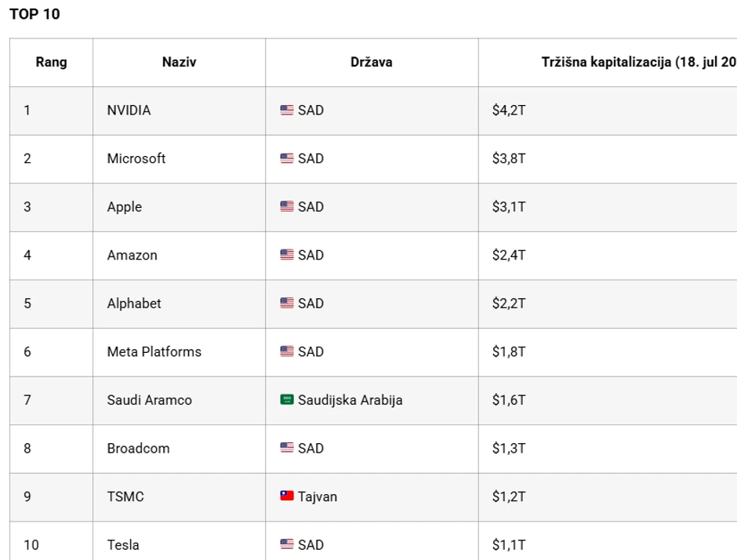The height and width of the screenshot is (560, 737).
Task: Click the US flag in the Meta Platforms row
Action: pyautogui.click(x=287, y=351)
